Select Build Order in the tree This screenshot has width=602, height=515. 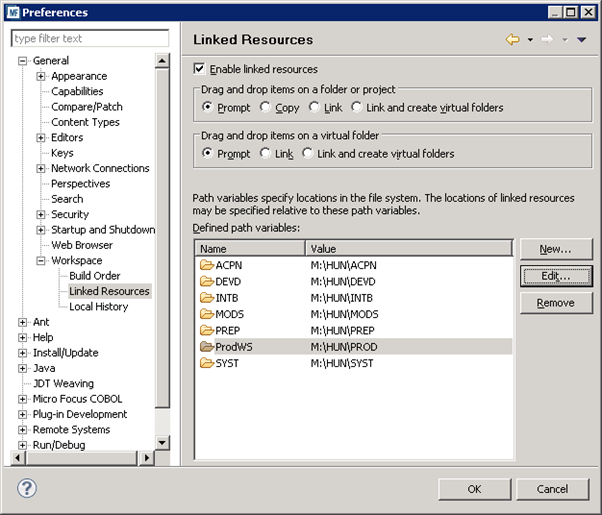tap(94, 276)
